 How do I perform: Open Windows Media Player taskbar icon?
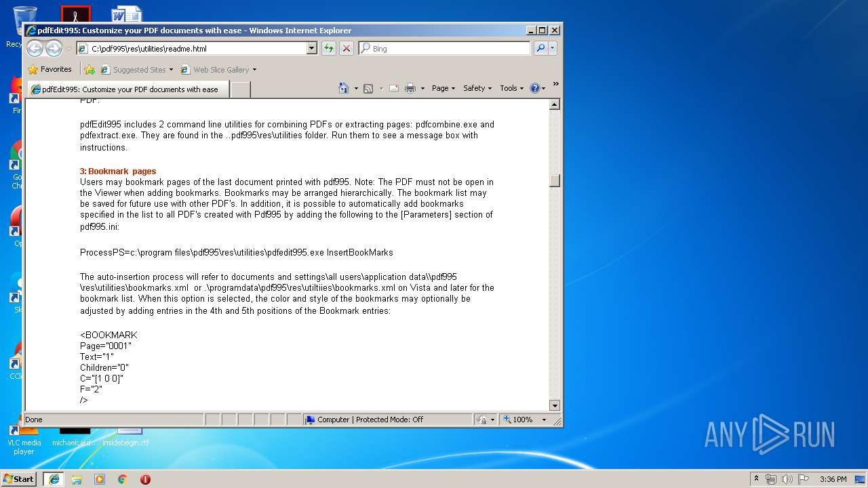[100, 479]
